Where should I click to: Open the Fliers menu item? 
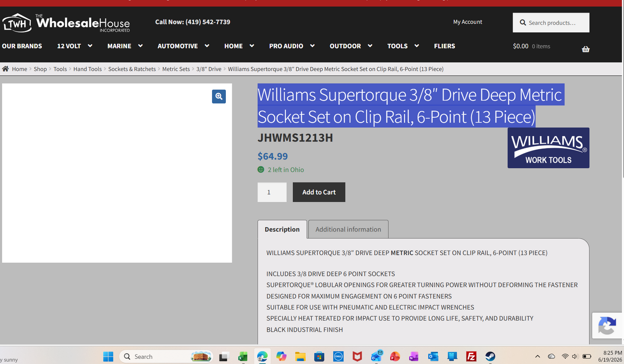tap(444, 46)
